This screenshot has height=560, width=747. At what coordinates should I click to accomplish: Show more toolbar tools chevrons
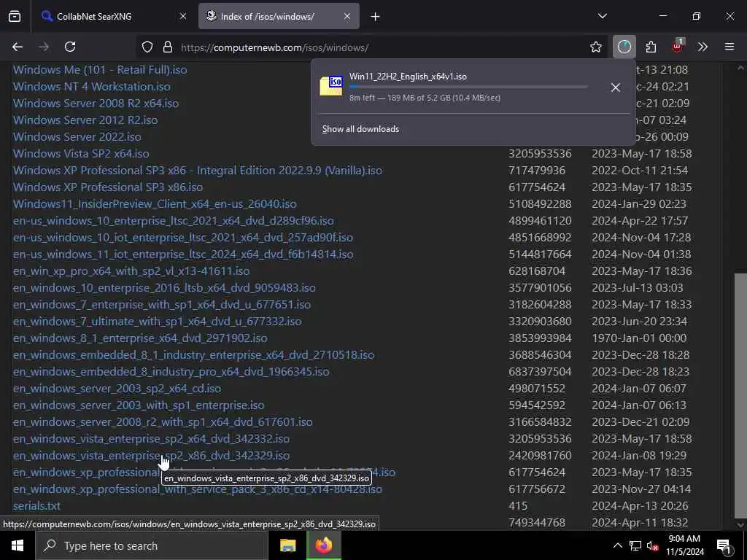[703, 47]
